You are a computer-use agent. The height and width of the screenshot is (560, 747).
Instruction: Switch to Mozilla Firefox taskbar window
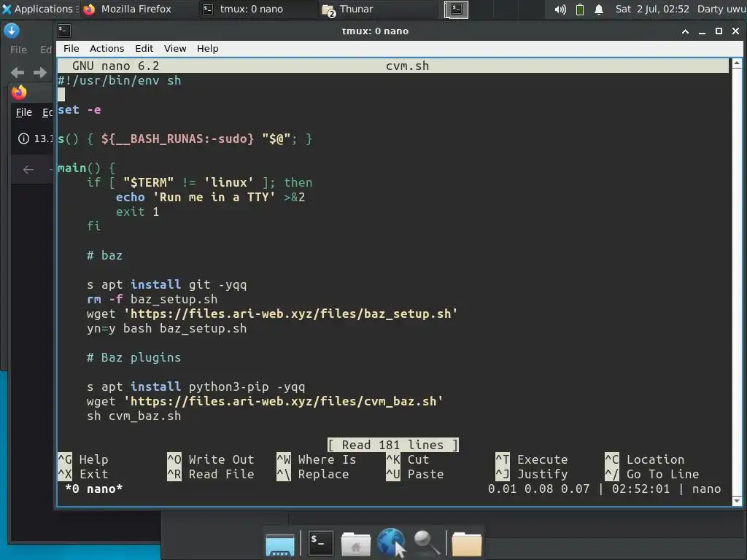[128, 9]
